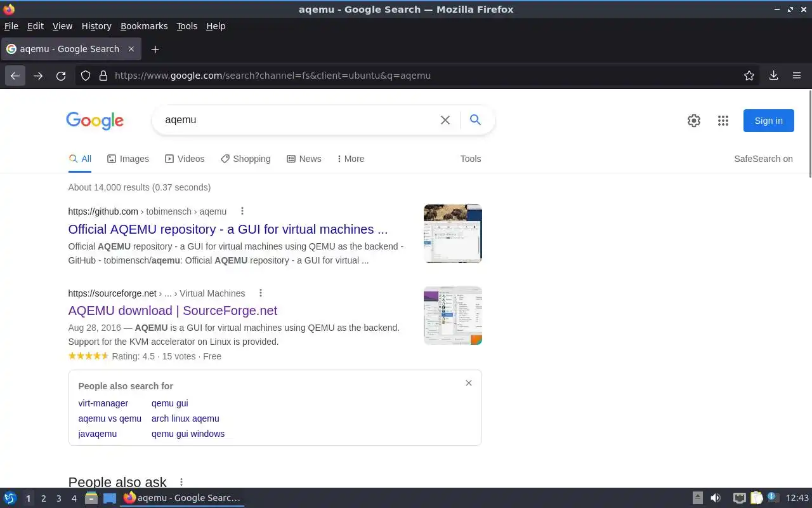Image resolution: width=812 pixels, height=508 pixels.
Task: Open the notification tray icon
Action: pyautogui.click(x=773, y=498)
